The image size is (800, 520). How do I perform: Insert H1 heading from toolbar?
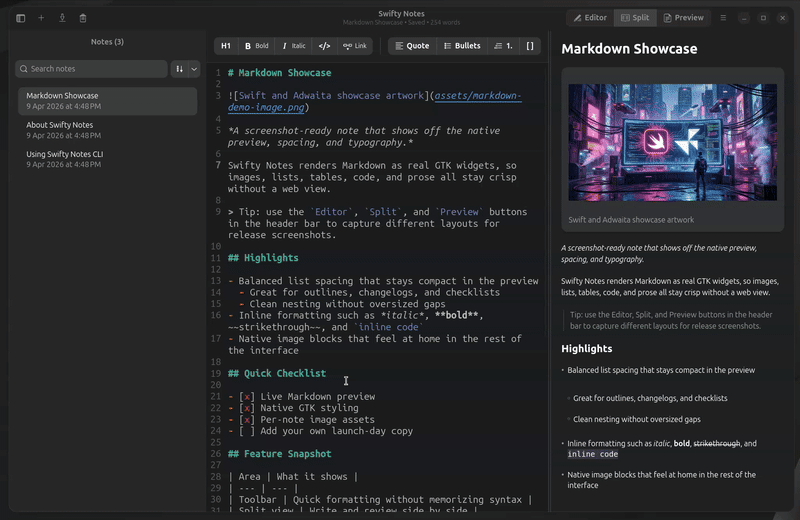coord(226,46)
